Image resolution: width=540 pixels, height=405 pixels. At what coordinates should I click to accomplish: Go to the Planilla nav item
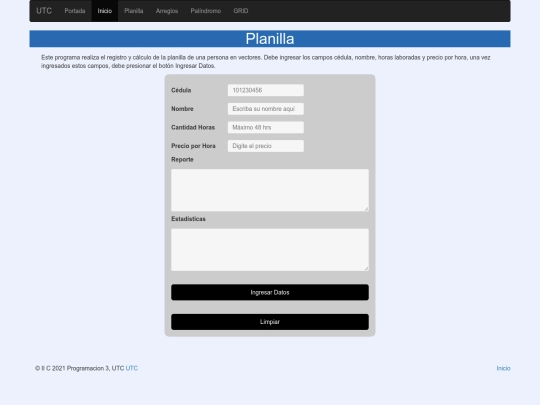(134, 11)
